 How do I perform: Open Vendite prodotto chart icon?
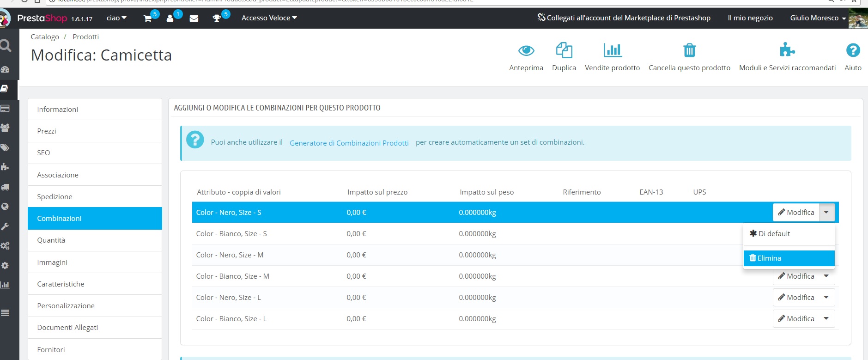613,50
